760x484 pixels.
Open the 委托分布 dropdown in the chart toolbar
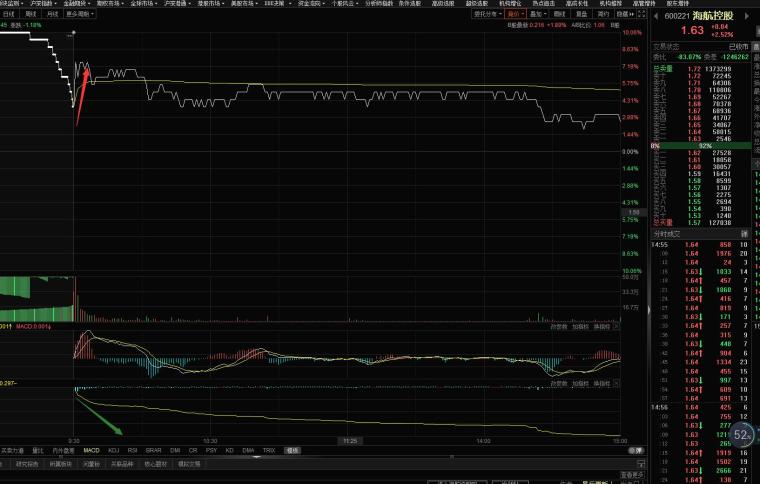pyautogui.click(x=488, y=14)
